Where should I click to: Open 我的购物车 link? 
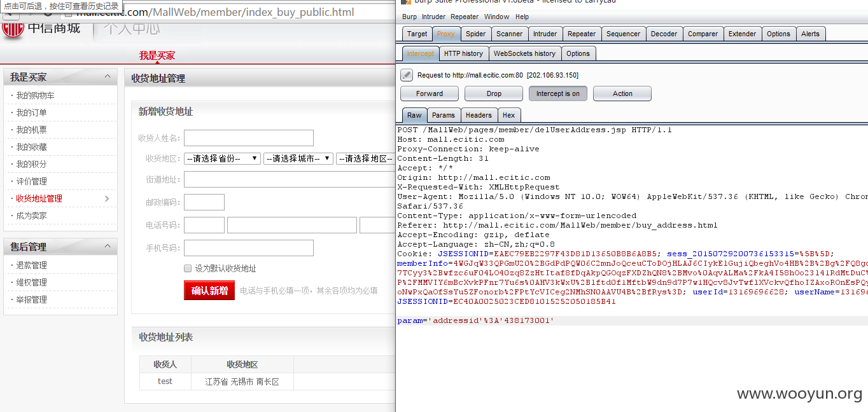point(35,95)
